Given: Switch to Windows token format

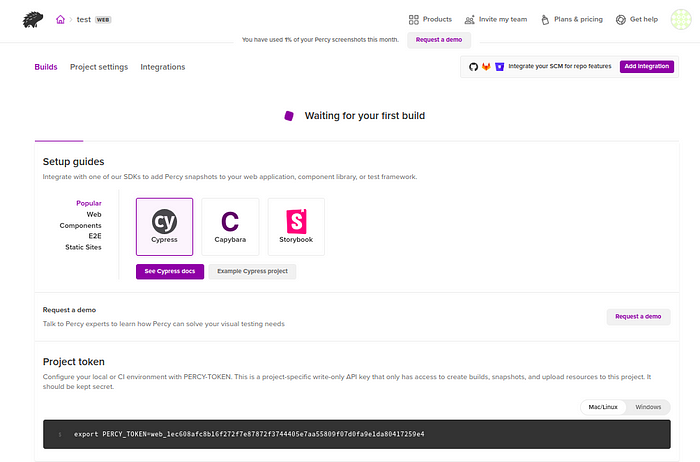Looking at the screenshot, I should (648, 407).
